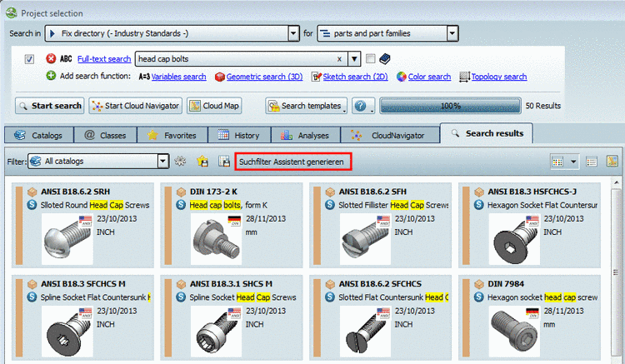Select the DIN 7984 screw thumbnail
Screen dimensions: 625x364
[x=515, y=332]
